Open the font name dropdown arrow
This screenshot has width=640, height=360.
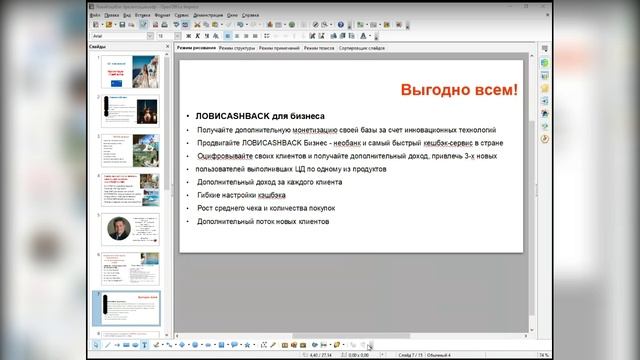(150, 36)
